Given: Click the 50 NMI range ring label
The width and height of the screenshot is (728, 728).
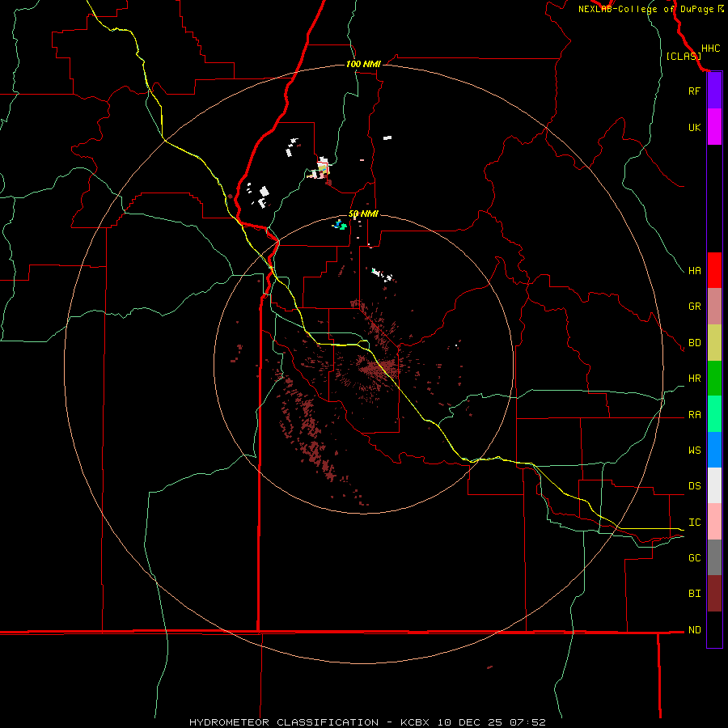Looking at the screenshot, I should [x=363, y=214].
